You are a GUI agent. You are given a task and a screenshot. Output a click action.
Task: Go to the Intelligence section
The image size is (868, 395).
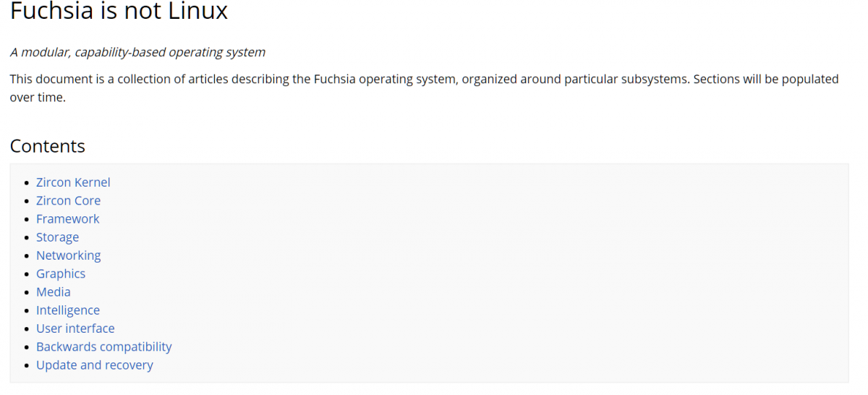[x=68, y=310]
